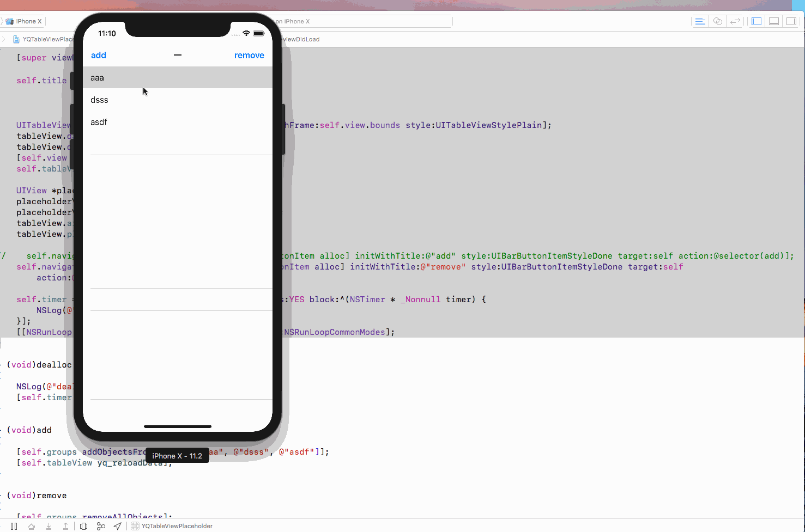805x532 pixels.
Task: Open the Debug View Hierarchy tool
Action: [83, 526]
